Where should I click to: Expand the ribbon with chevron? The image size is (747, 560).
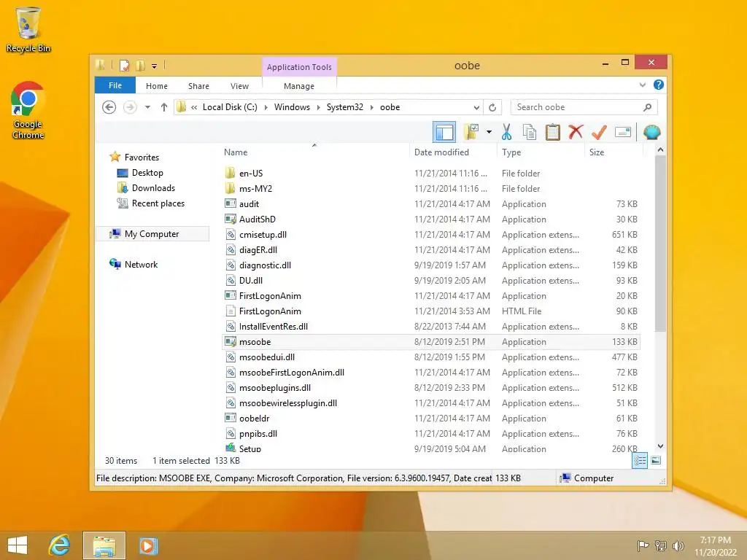pos(643,85)
